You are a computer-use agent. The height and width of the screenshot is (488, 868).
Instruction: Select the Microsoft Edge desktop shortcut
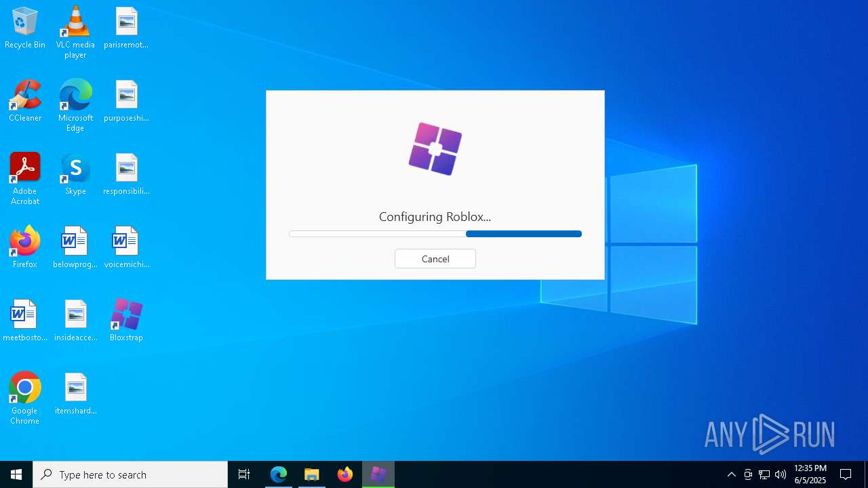[x=75, y=106]
